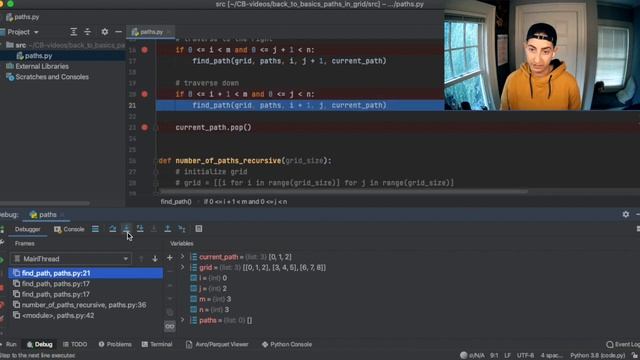Click the Step Over debug icon
This screenshot has height=360, width=640.
(113, 229)
